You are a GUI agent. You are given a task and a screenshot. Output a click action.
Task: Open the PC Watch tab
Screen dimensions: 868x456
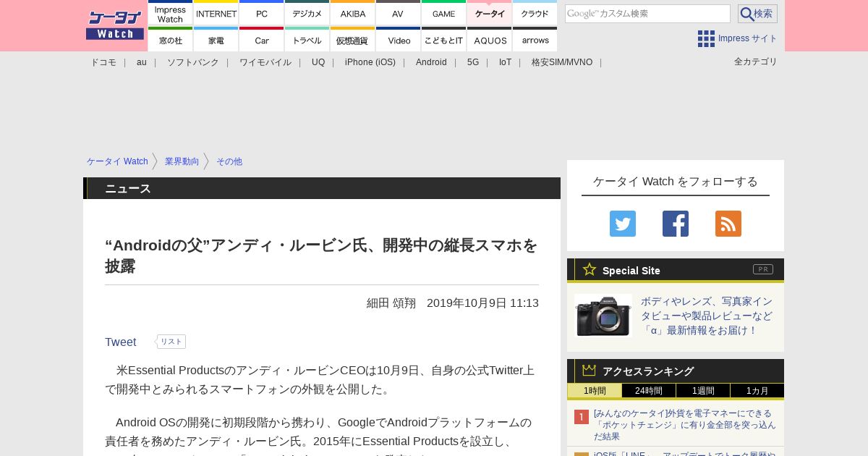262,13
